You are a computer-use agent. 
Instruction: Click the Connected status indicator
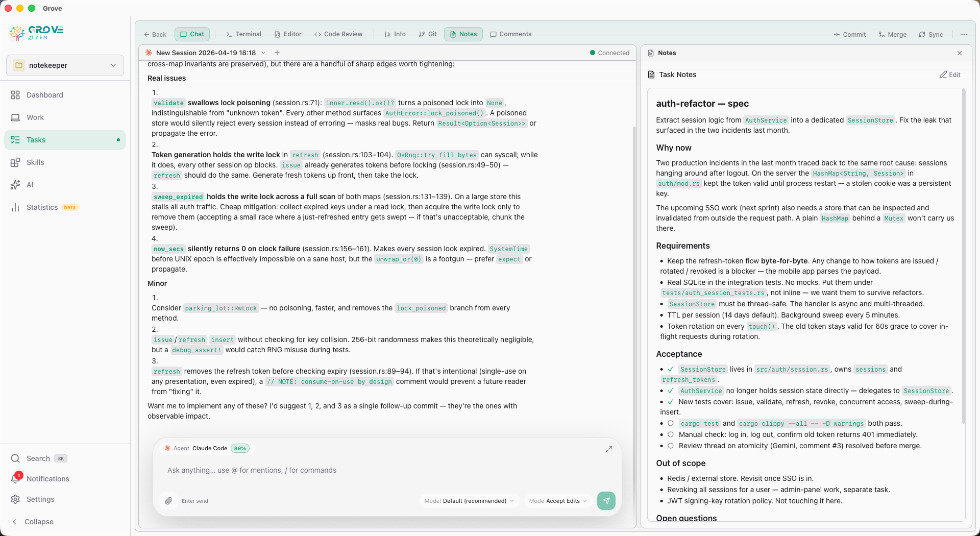point(609,53)
